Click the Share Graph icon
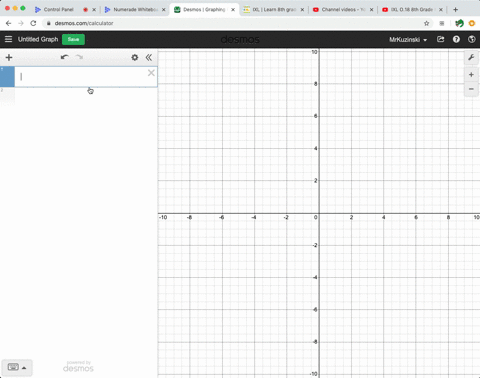 (x=440, y=39)
